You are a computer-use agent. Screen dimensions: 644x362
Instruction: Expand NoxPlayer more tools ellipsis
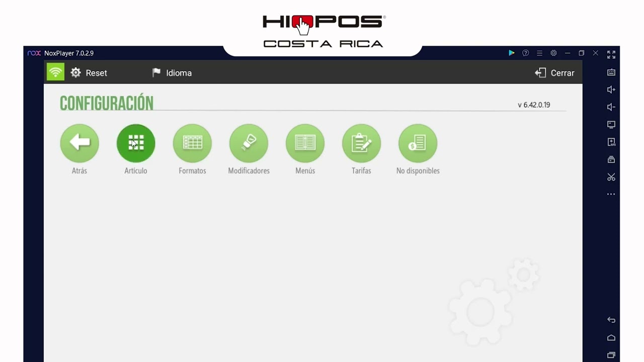(x=611, y=194)
